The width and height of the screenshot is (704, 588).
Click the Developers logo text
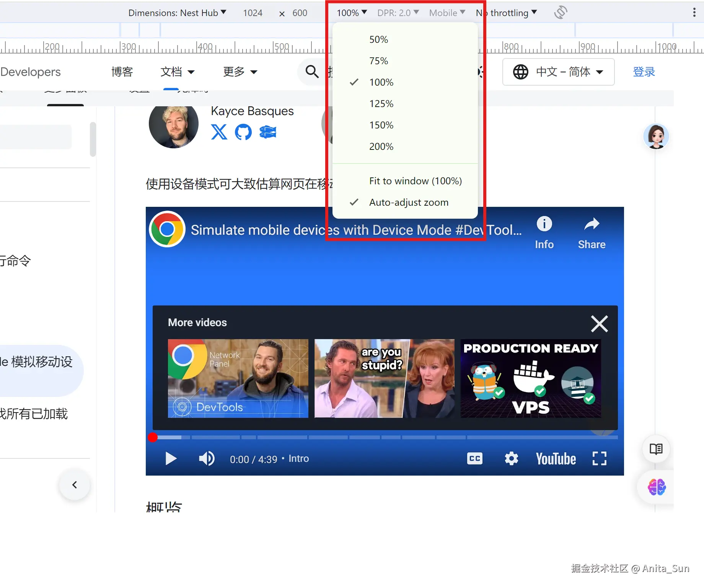tap(30, 72)
